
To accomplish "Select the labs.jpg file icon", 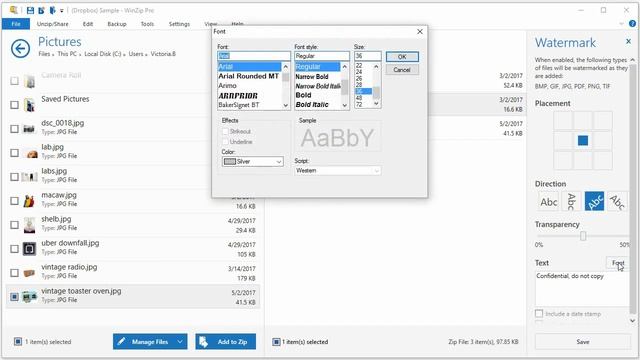I will pos(29,177).
